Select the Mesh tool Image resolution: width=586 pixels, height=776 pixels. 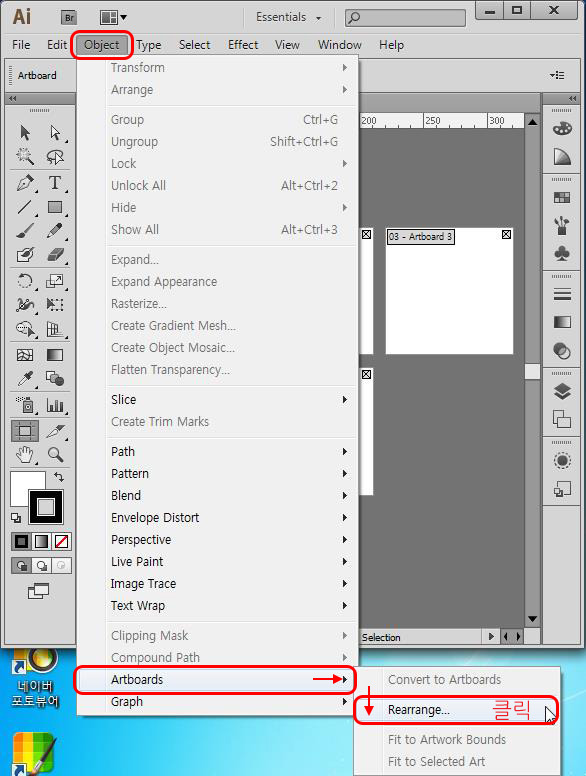pyautogui.click(x=25, y=355)
